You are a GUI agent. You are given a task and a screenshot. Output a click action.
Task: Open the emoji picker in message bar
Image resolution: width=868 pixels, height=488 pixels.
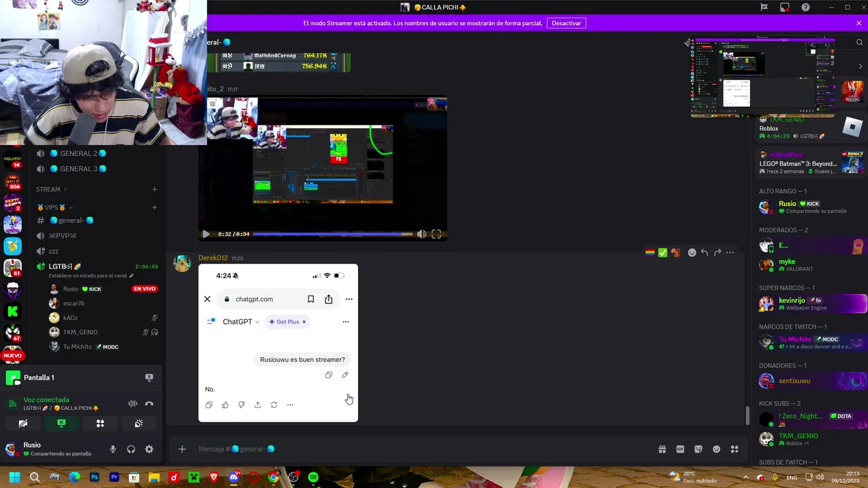(x=716, y=449)
